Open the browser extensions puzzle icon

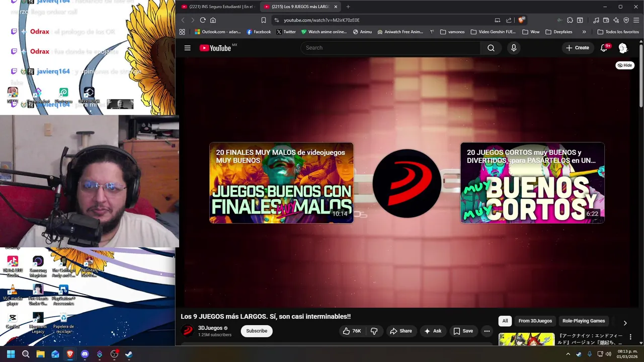point(570,20)
